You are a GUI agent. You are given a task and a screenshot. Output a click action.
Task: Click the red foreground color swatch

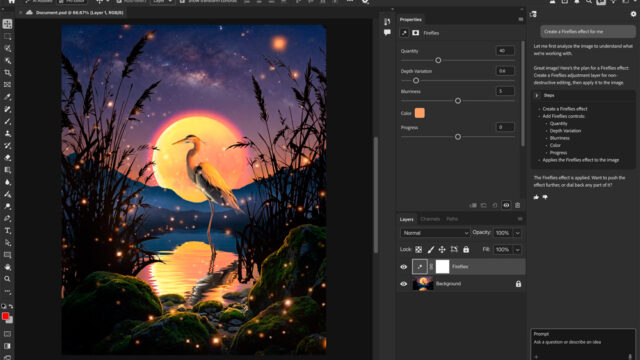click(5, 316)
